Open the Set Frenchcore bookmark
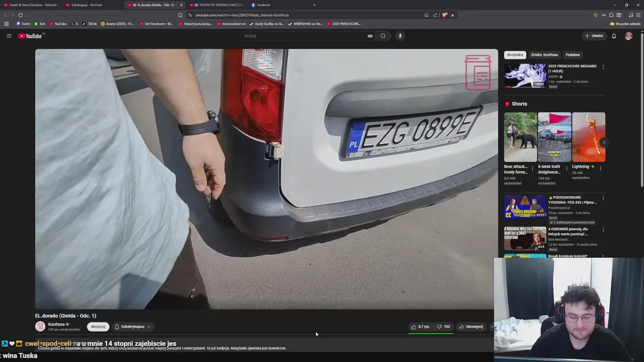This screenshot has height=362, width=644. point(156,24)
